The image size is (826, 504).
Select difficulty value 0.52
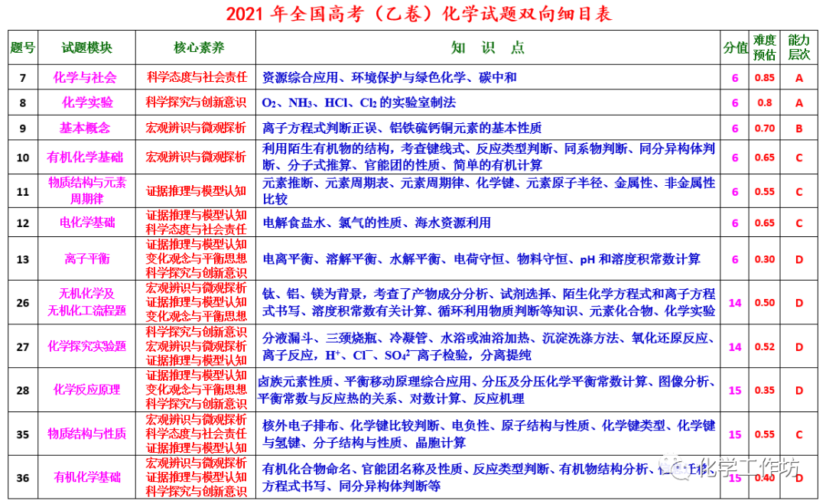point(764,347)
